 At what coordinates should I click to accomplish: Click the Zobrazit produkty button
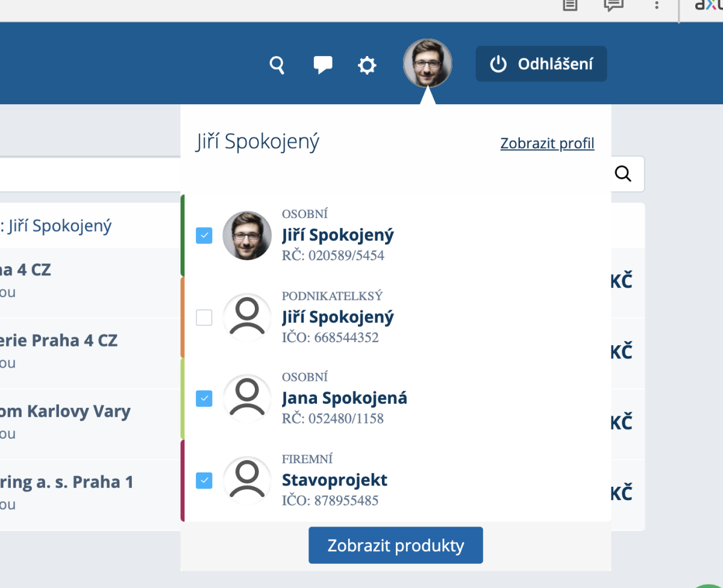pyautogui.click(x=395, y=545)
